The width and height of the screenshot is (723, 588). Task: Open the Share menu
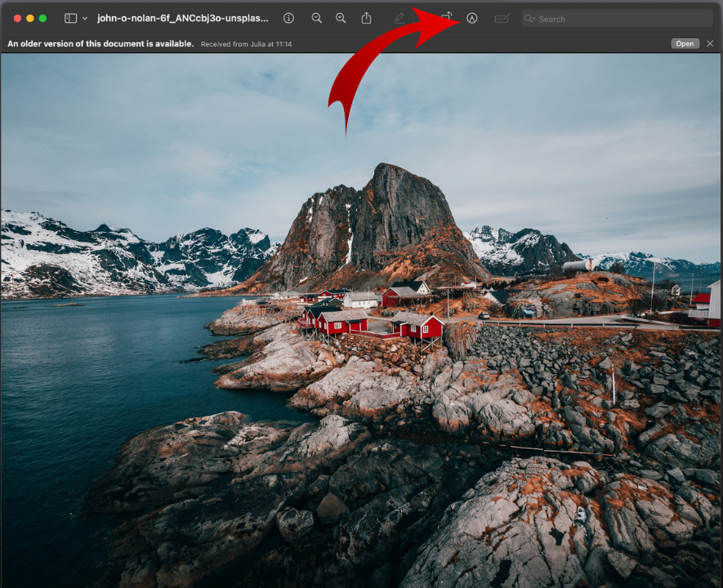366,19
